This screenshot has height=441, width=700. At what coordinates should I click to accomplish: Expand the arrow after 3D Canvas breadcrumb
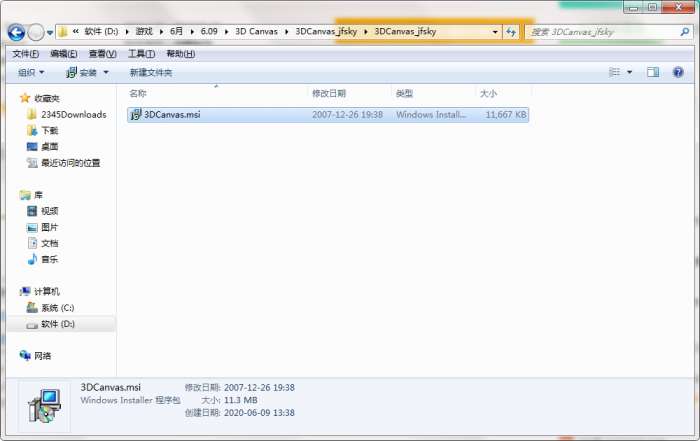[287, 32]
